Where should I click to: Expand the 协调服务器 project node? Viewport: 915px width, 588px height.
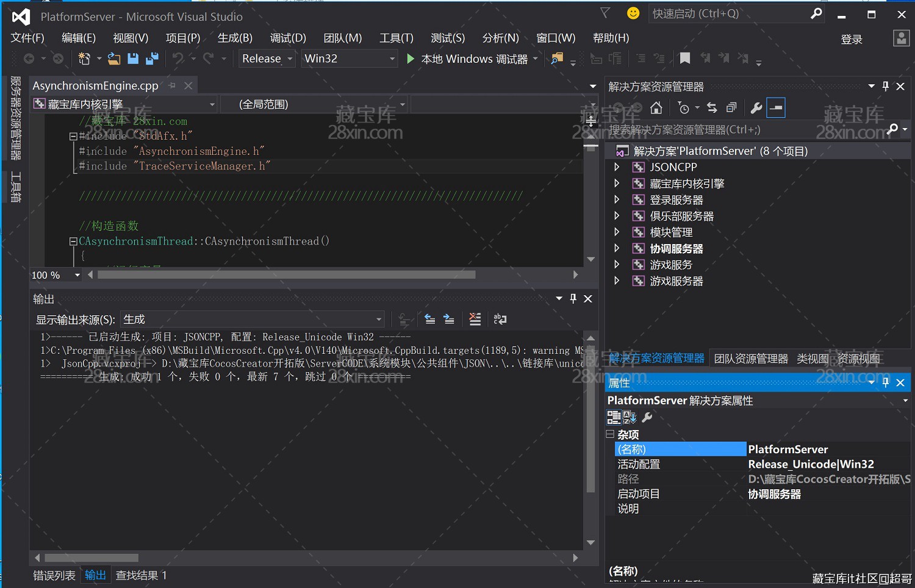[x=617, y=248]
